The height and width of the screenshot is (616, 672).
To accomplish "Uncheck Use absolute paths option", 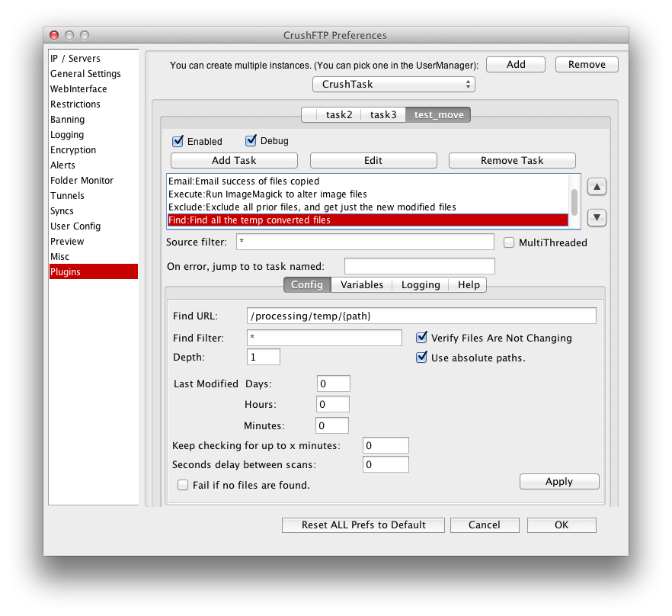I will click(422, 358).
